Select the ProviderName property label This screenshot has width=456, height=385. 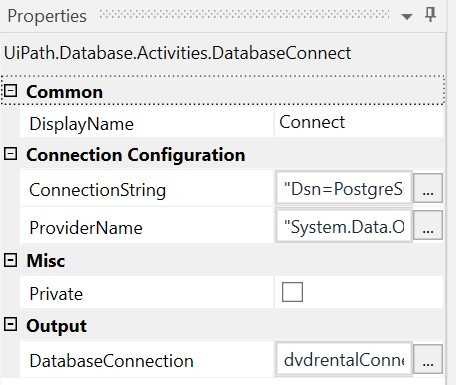[x=86, y=228]
